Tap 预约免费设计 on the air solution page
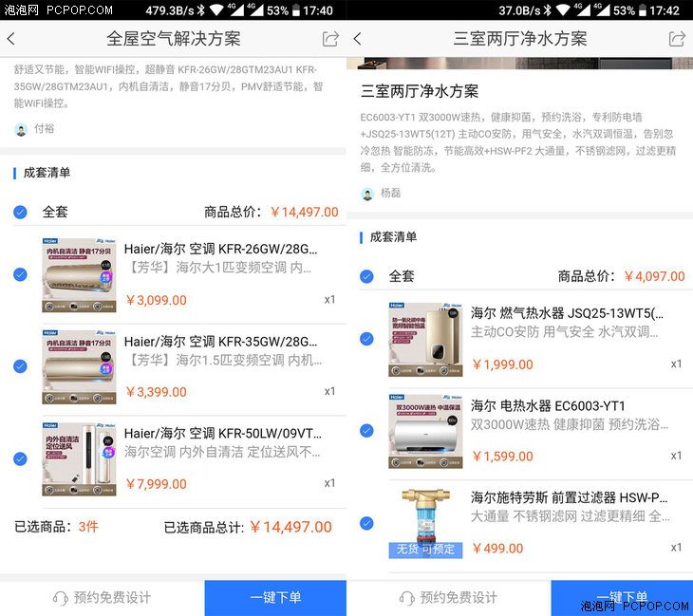Viewport: 693px width, 616px height. point(103,598)
